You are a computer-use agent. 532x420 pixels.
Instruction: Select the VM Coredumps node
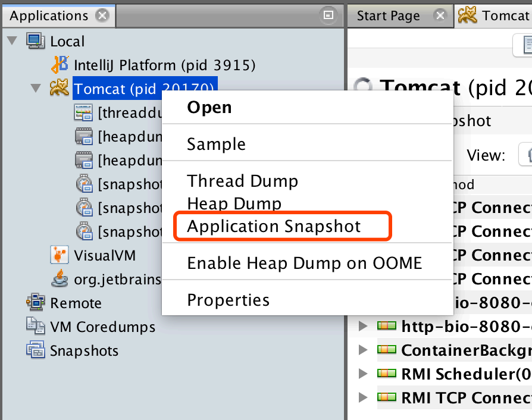pos(102,327)
